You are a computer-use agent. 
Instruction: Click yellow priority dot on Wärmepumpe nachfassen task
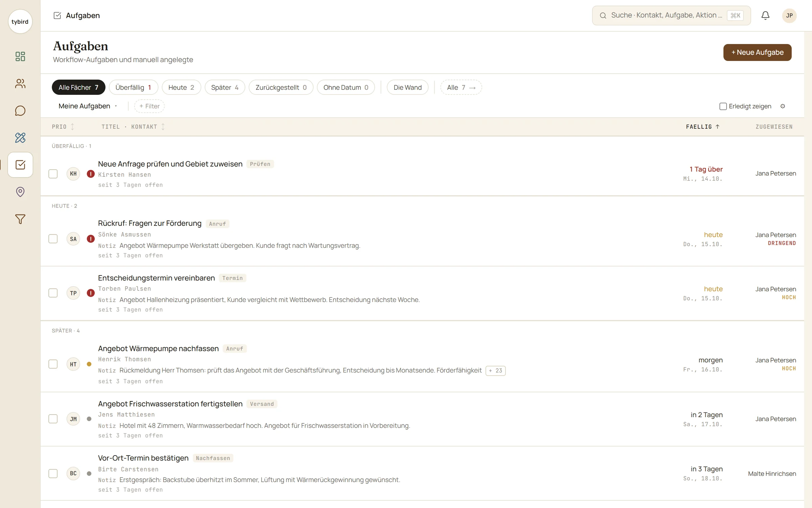click(x=89, y=364)
